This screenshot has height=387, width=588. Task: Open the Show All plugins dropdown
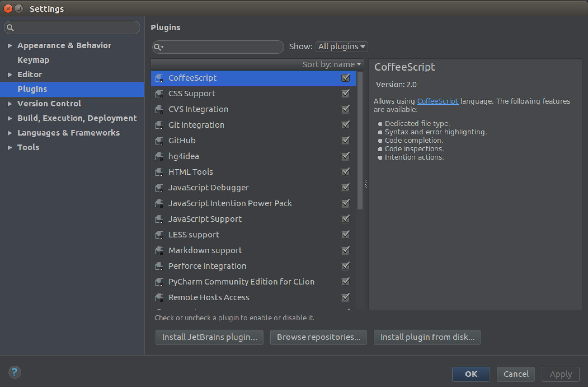coord(342,47)
